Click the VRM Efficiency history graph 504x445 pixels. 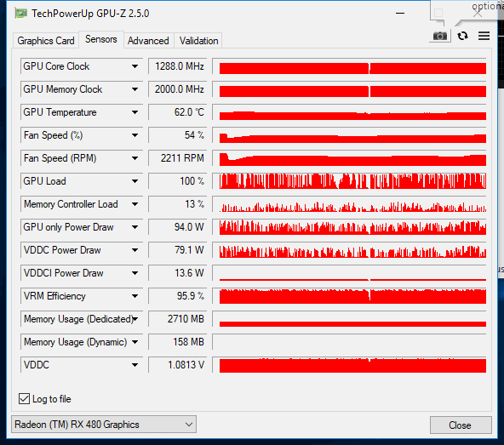pos(350,296)
